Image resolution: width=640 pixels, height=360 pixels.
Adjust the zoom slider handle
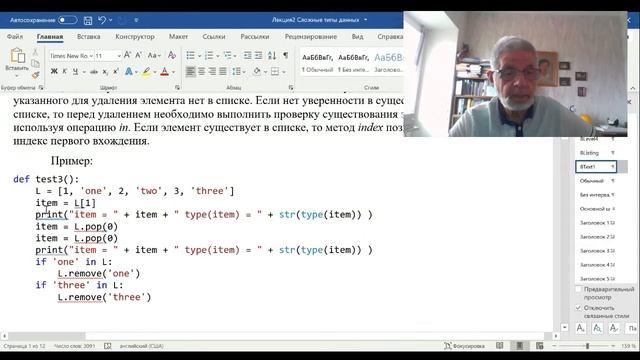587,346
